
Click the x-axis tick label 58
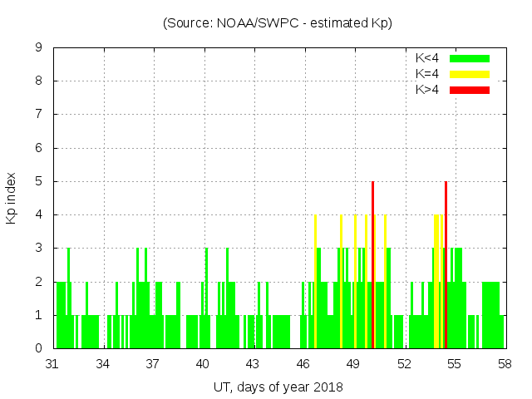point(504,363)
